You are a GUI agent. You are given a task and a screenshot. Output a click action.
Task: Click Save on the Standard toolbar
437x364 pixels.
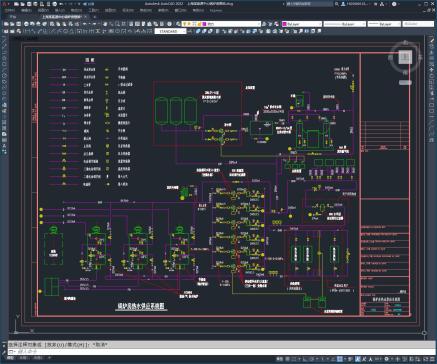click(x=19, y=24)
